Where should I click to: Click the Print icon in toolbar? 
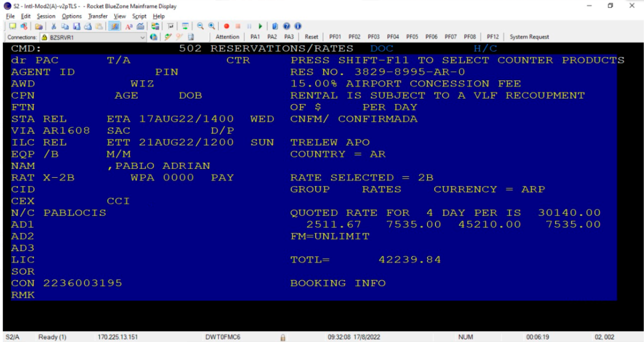[x=88, y=26]
